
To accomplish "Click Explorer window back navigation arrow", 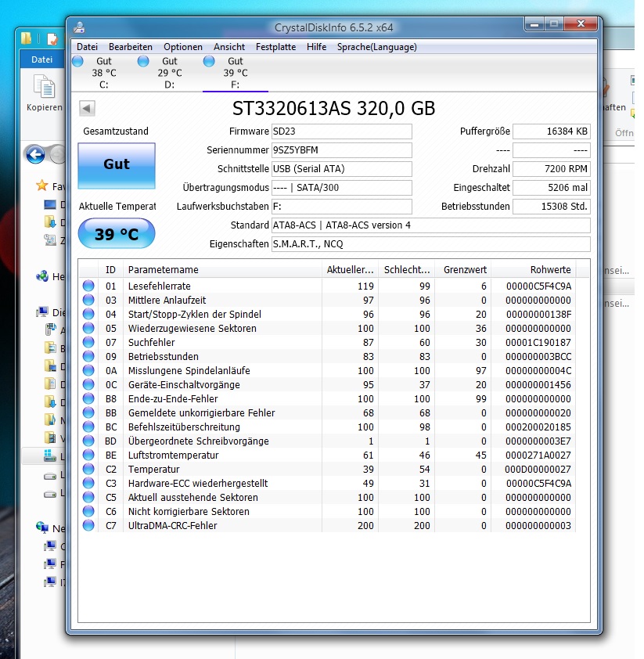I will [x=36, y=155].
